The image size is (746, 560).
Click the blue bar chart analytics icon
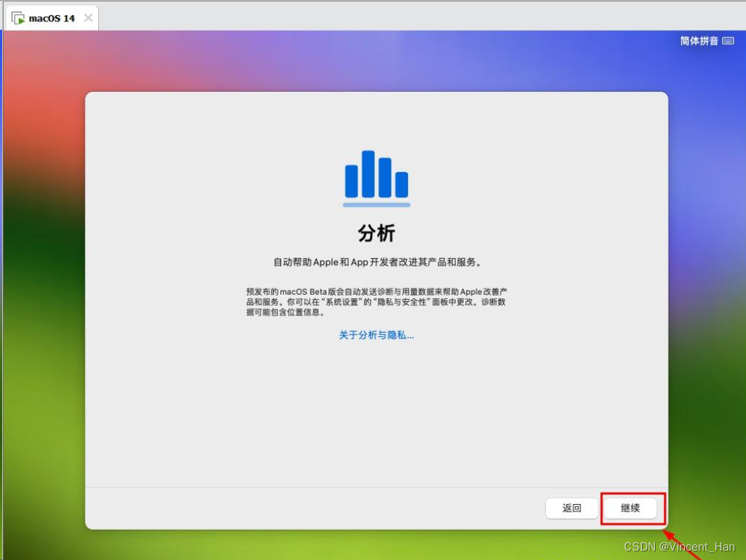[377, 179]
